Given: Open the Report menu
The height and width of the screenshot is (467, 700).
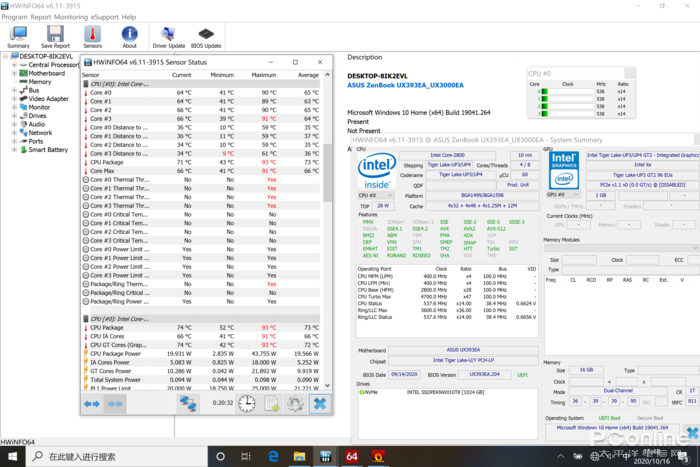Looking at the screenshot, I should (41, 17).
